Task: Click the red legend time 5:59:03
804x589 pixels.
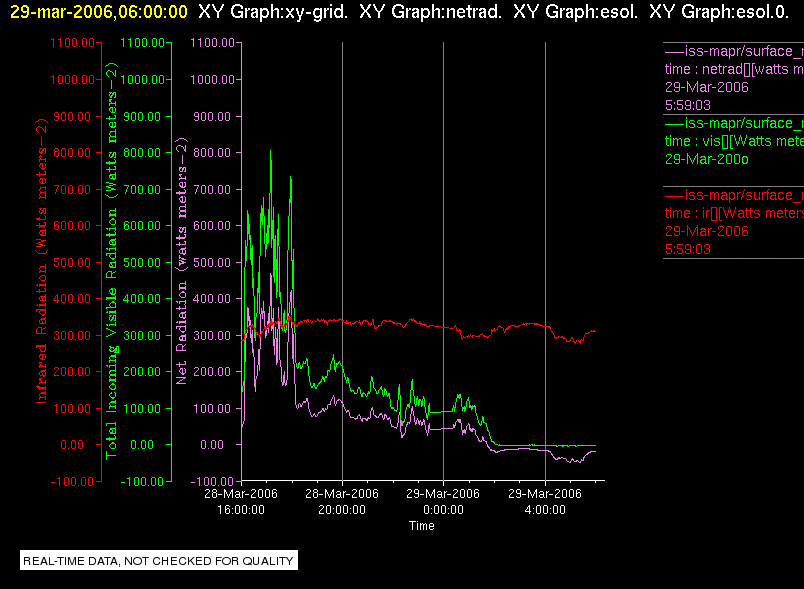Action: click(x=688, y=249)
